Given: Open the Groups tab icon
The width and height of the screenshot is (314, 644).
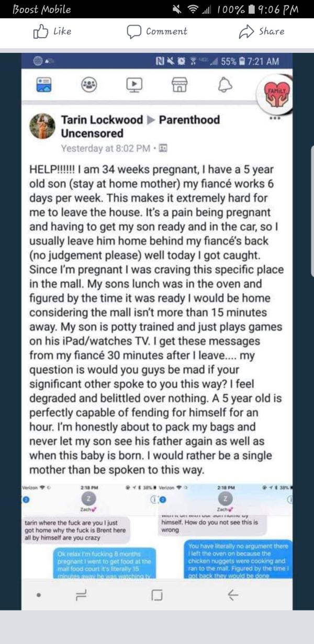Looking at the screenshot, I should point(89,84).
